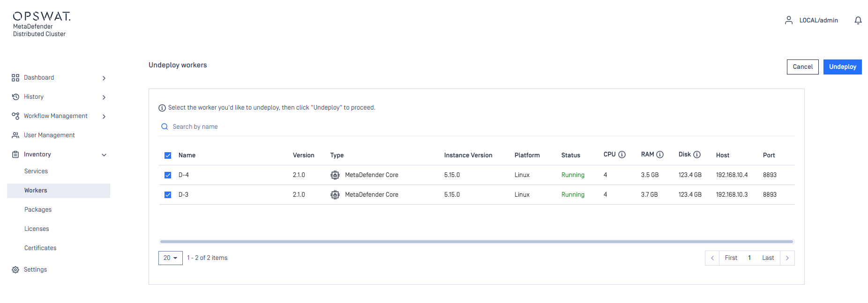Click the MetaDefender Core chip icon for D-4
Screen dimensions: 868x303
pos(335,175)
